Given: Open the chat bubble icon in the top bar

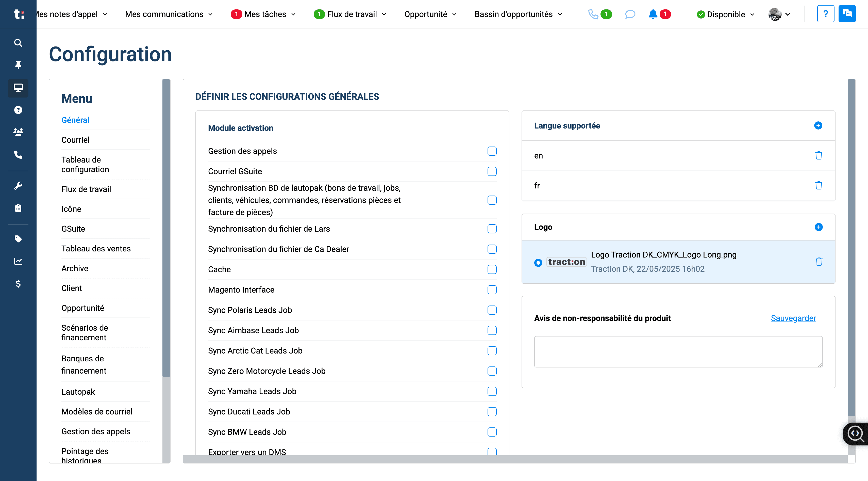Looking at the screenshot, I should (x=630, y=14).
